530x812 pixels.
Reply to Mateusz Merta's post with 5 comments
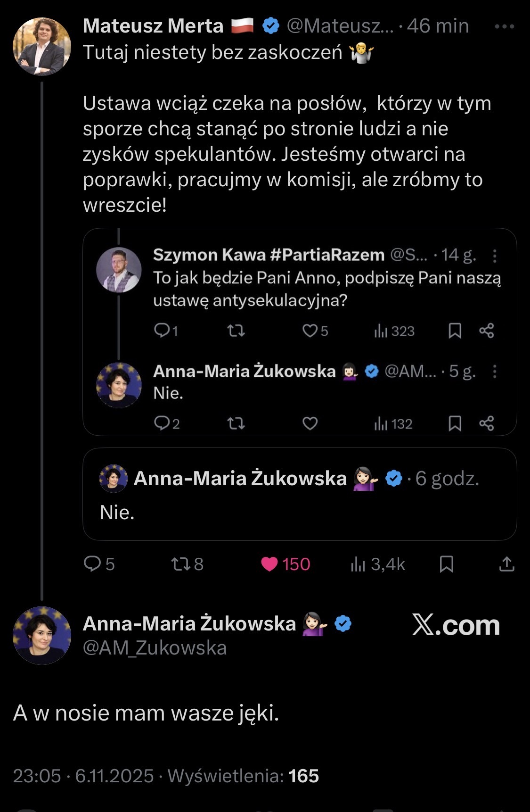tap(92, 564)
